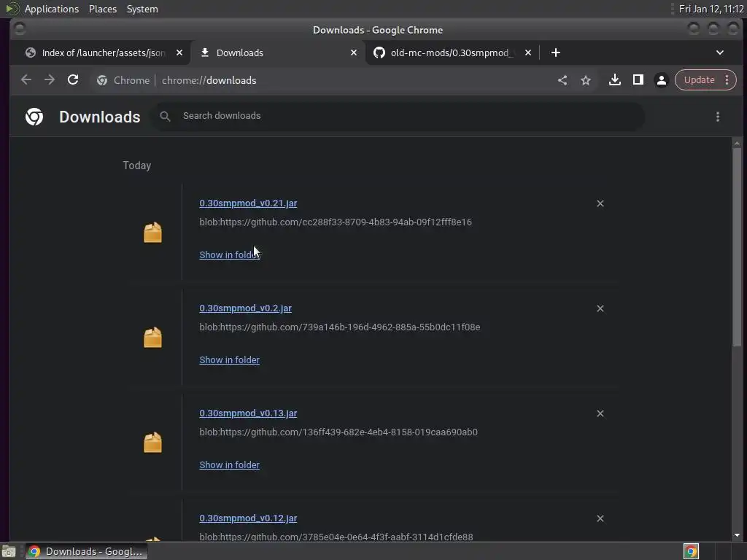Click the Chrome site info chip
747x560 pixels.
click(x=123, y=80)
